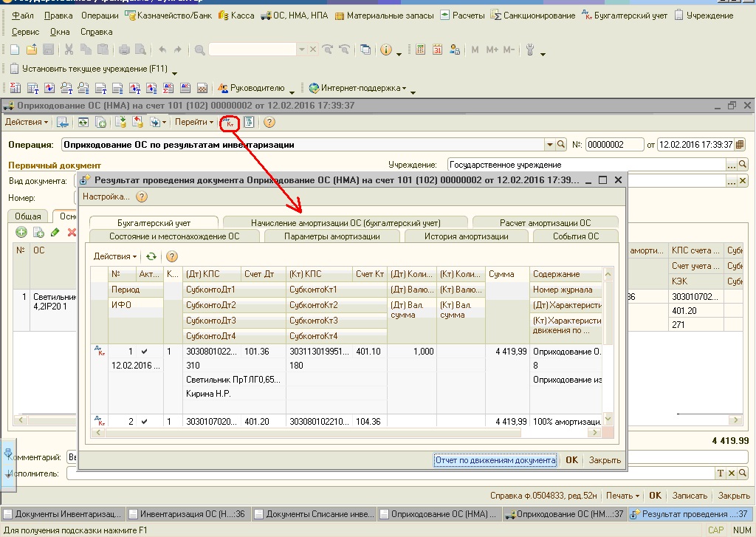Switch to История амортизации tab
The image size is (756, 537).
point(466,236)
